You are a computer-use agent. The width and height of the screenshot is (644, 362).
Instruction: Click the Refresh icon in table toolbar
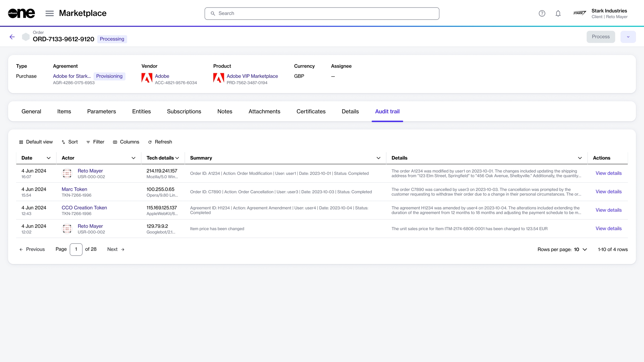(150, 142)
